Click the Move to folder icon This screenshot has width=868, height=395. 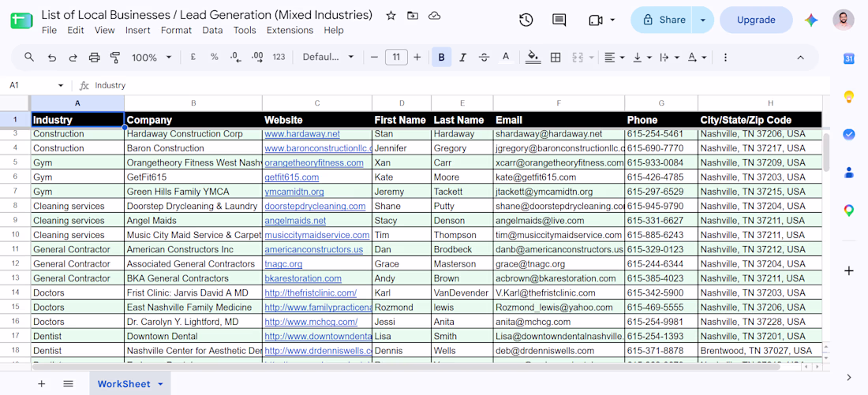click(x=413, y=16)
